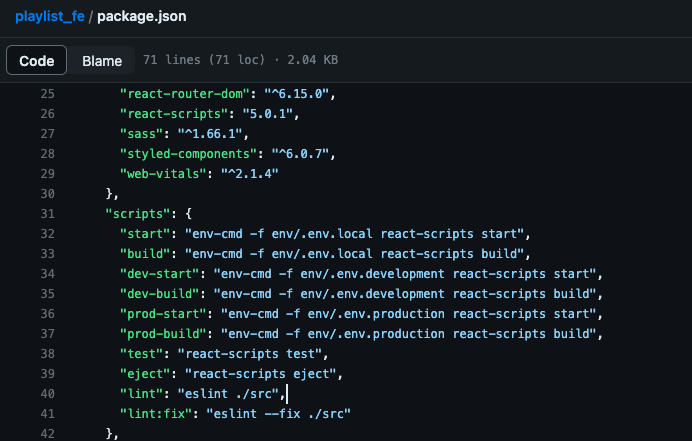Open the playlist_fe repository link

pyautogui.click(x=50, y=16)
